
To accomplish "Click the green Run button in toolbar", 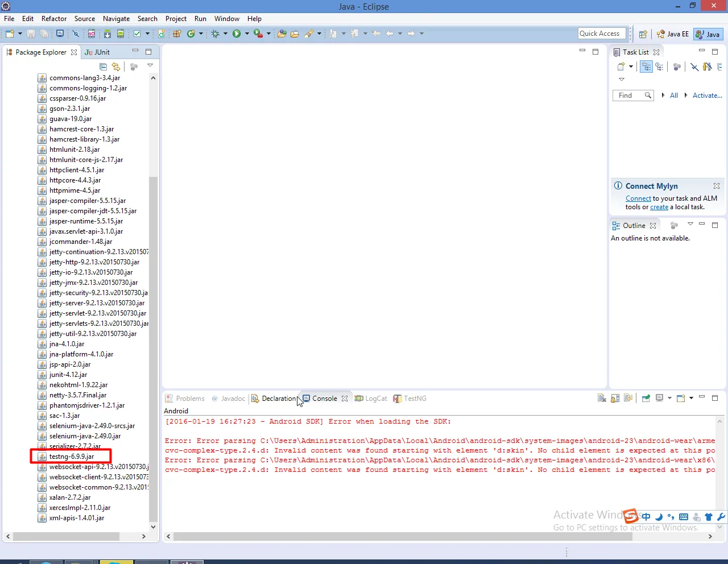I will [x=237, y=34].
